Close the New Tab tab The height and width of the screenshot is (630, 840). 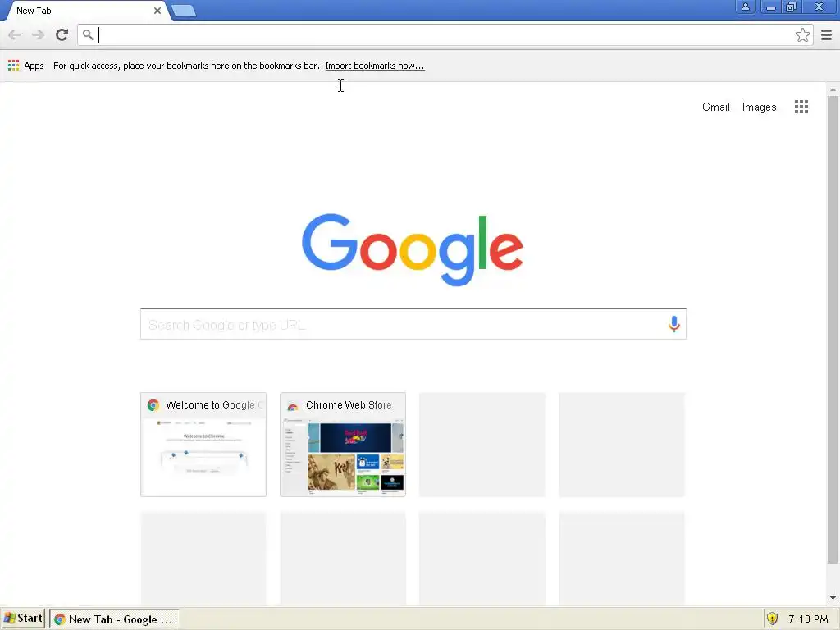click(x=157, y=11)
